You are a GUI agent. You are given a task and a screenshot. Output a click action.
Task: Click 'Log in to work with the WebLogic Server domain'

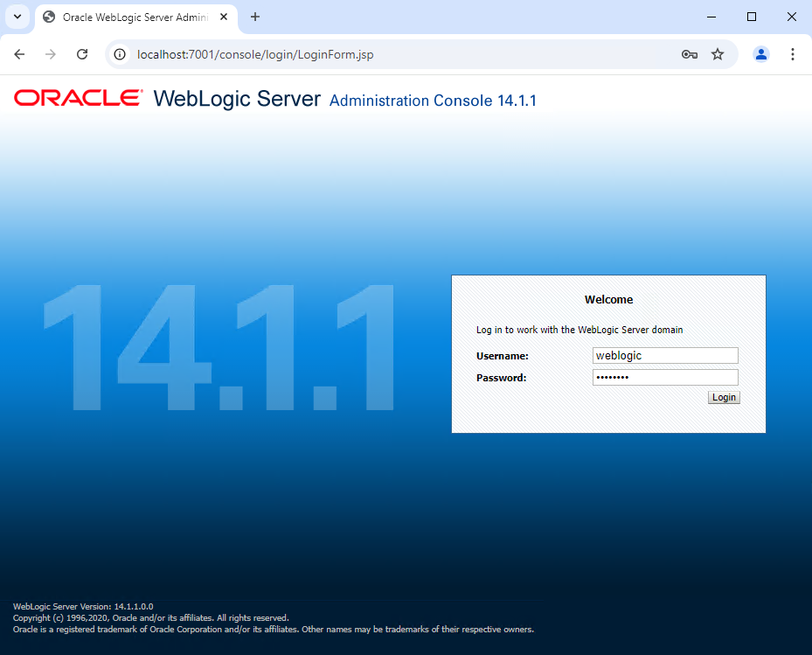[x=580, y=330]
